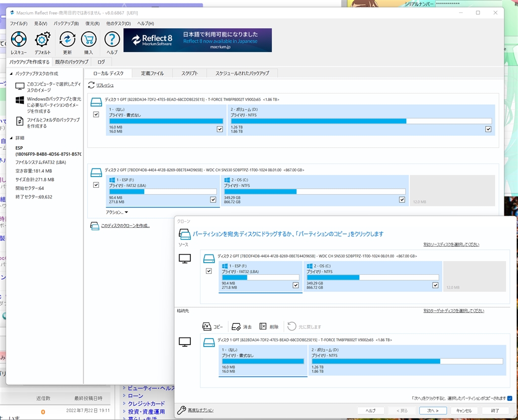The width and height of the screenshot is (518, 420).
Task: Click the 次へ > button
Action: tap(433, 410)
